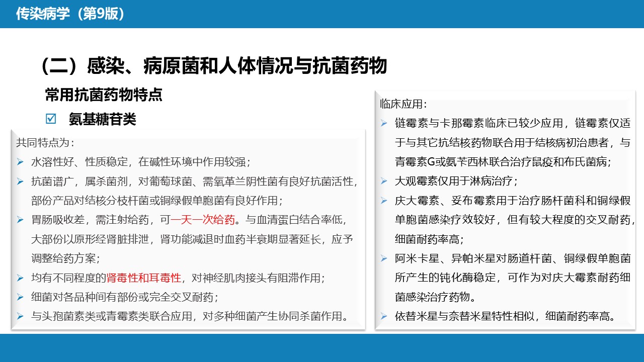The image size is (644, 362).
Task: Click the line 大部份以原形经肾脏排泄
Action: tap(192, 239)
